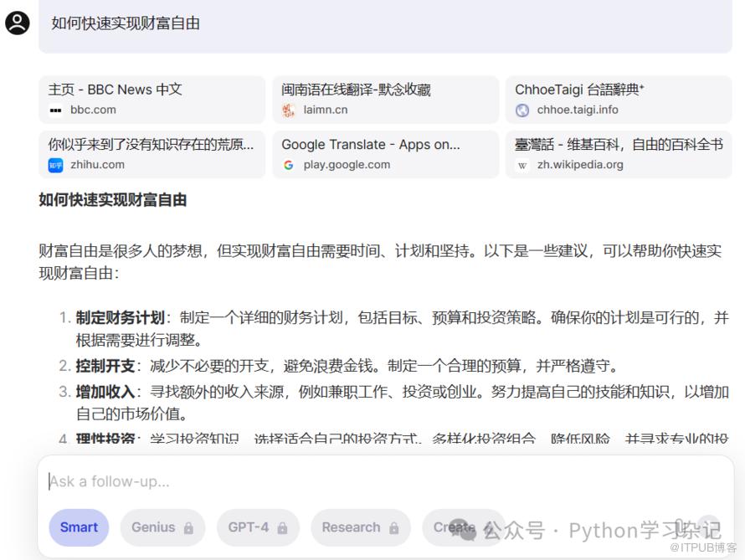This screenshot has height=560, width=745.
Task: Click the Google G favicon
Action: (289, 165)
